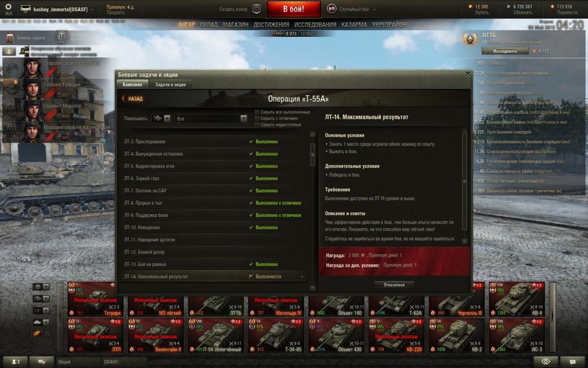
Task: Open the contacts list button showing 2
Action: [x=16, y=362]
